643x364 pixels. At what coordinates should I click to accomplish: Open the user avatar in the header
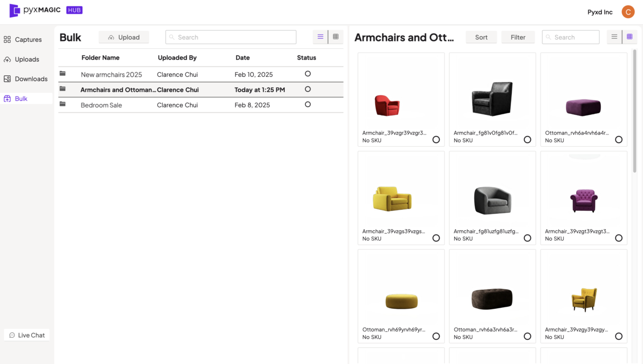click(x=628, y=12)
